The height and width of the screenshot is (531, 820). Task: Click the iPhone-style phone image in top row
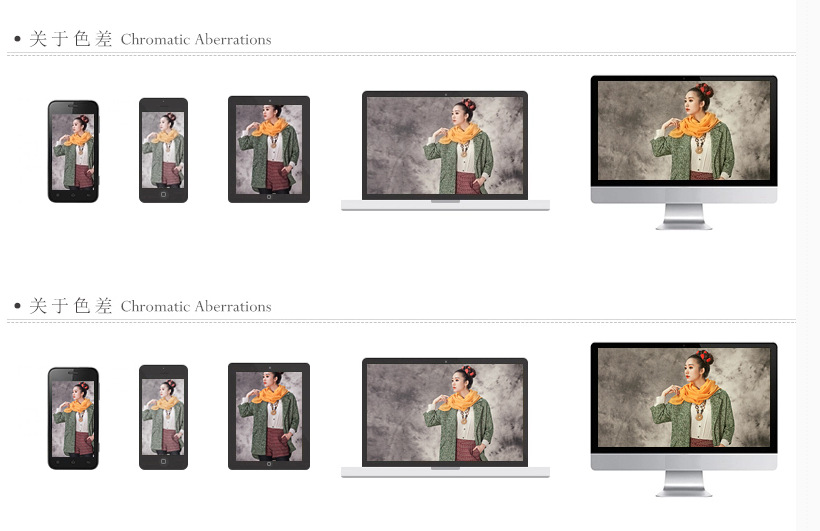pyautogui.click(x=163, y=150)
